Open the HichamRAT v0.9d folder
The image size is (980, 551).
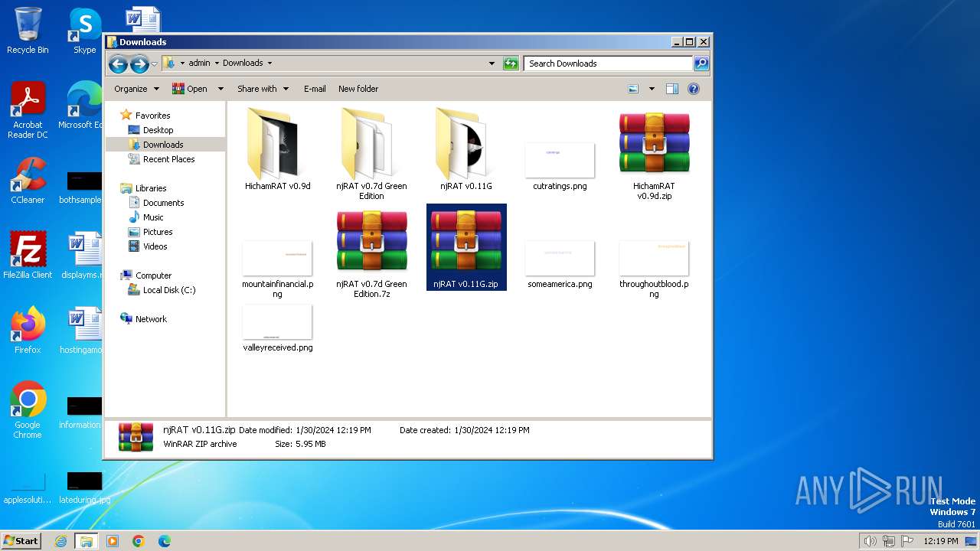(x=277, y=150)
